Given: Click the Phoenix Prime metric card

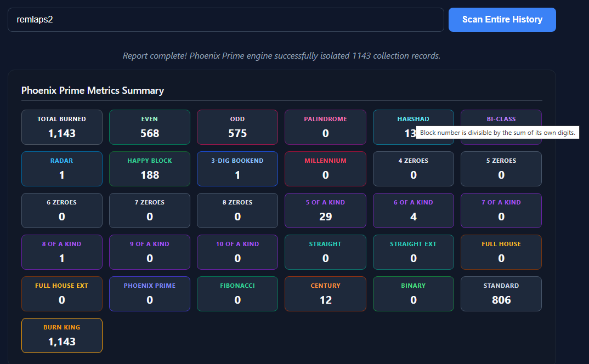Looking at the screenshot, I should point(150,294).
